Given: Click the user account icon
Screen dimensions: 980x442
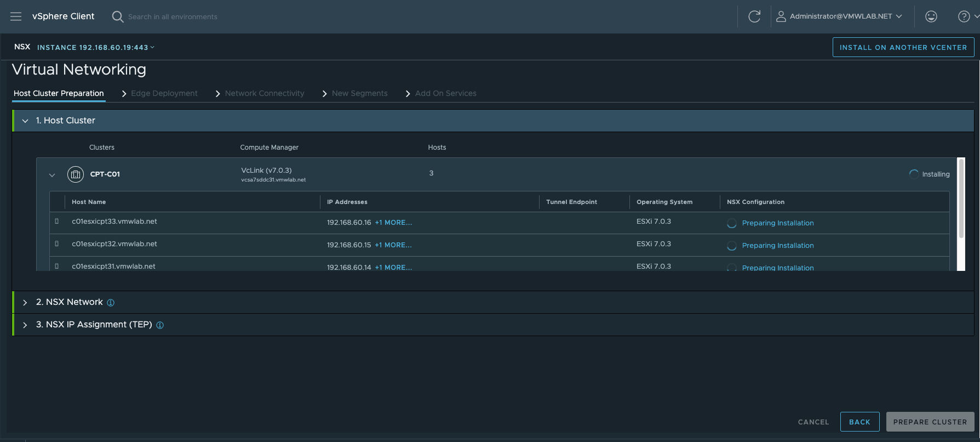Looking at the screenshot, I should pyautogui.click(x=781, y=16).
